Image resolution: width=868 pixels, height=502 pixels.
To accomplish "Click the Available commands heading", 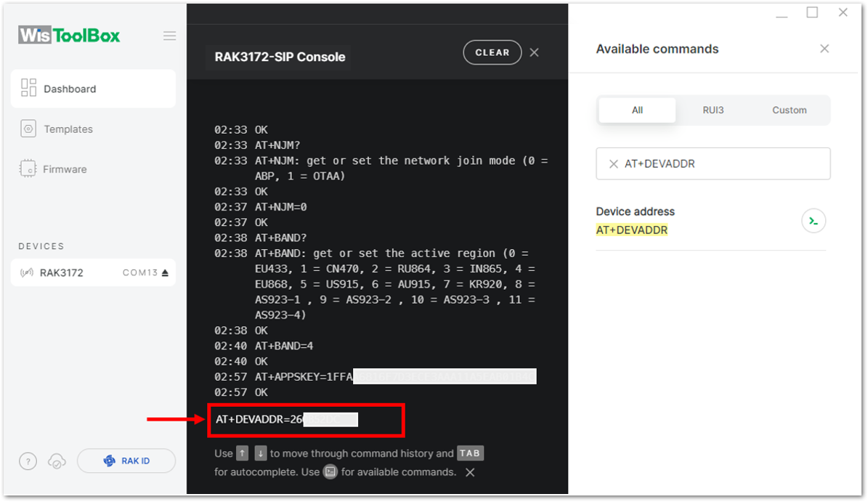I will [x=657, y=49].
